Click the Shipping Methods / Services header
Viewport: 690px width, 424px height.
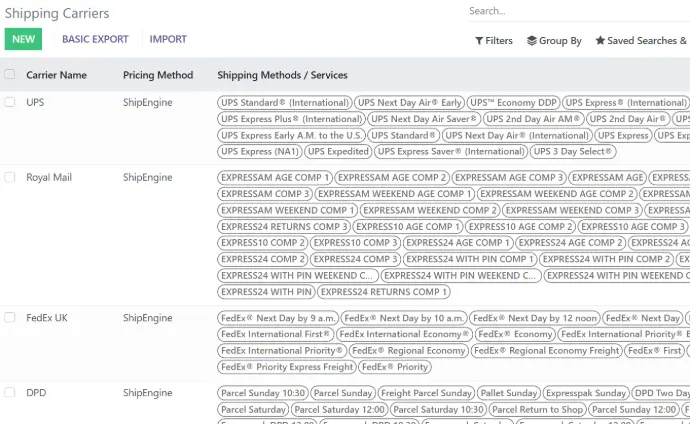(x=282, y=75)
